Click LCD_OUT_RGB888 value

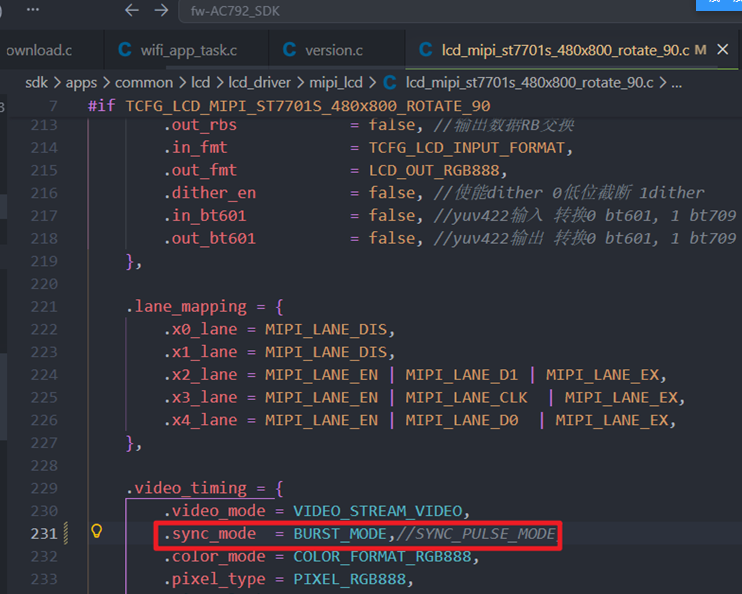pos(434,170)
